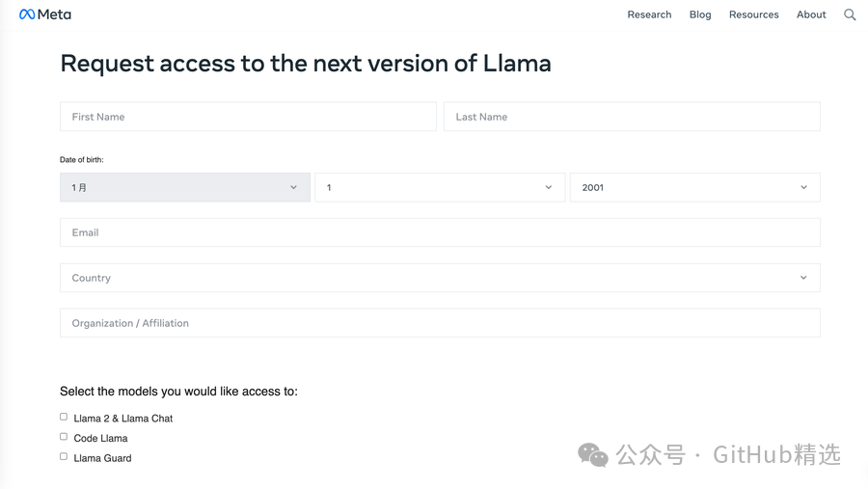The image size is (868, 489).
Task: Click the month dropdown chevron arrow
Action: (293, 187)
